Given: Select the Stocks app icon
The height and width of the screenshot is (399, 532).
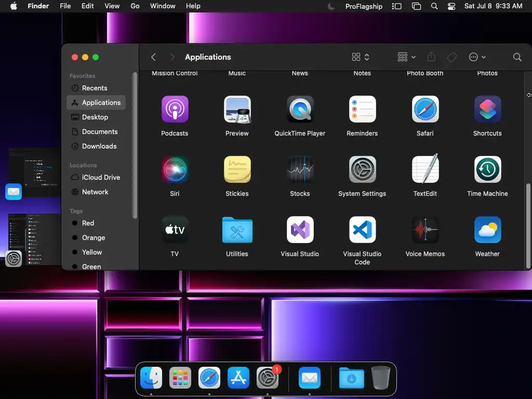Looking at the screenshot, I should (300, 169).
